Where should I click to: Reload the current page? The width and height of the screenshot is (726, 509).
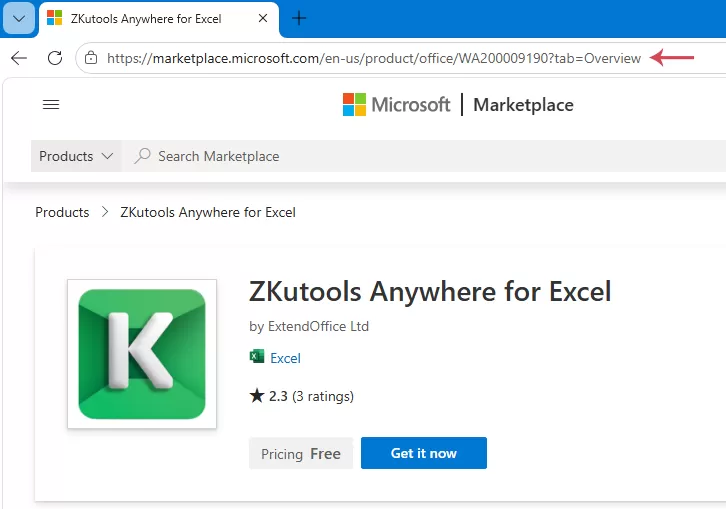tap(55, 58)
